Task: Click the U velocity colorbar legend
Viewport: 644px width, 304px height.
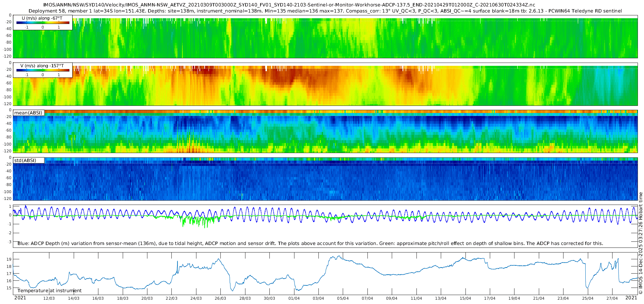Action: click(x=43, y=23)
